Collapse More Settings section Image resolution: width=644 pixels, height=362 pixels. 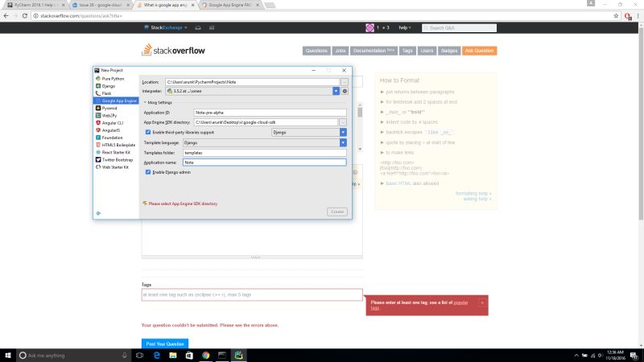[158, 103]
